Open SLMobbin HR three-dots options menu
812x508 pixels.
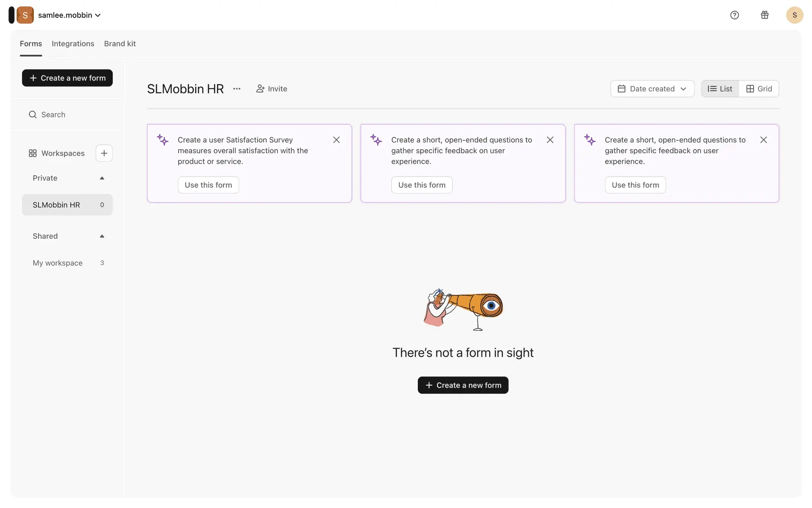tap(237, 89)
